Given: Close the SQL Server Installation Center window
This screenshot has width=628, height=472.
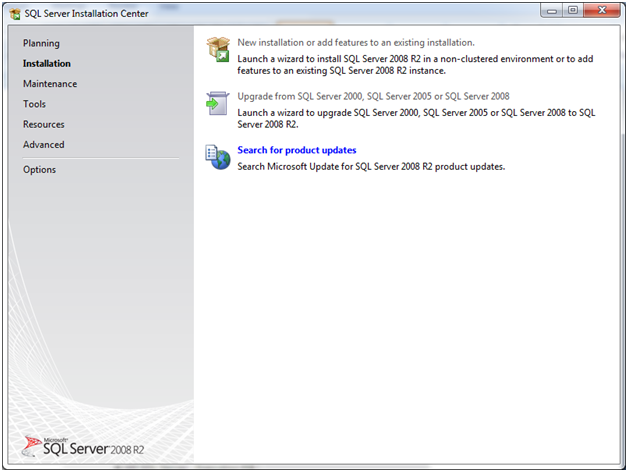Looking at the screenshot, I should click(602, 10).
